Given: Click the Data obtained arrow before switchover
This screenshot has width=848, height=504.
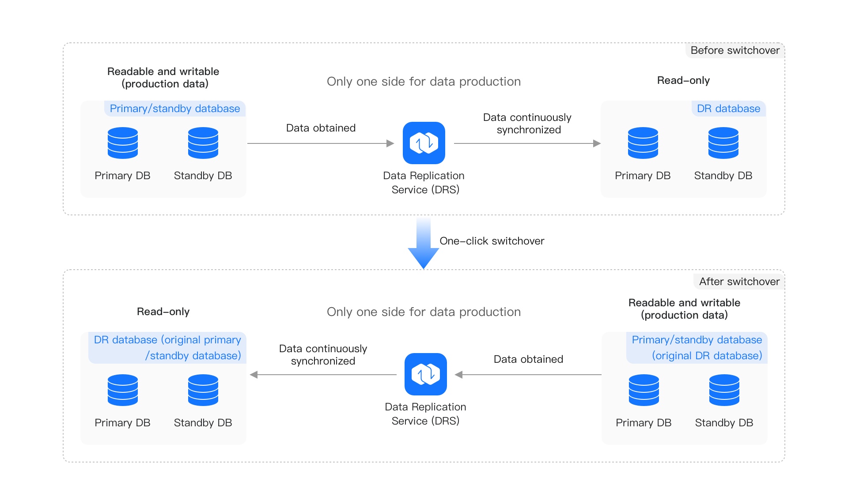Looking at the screenshot, I should [x=320, y=143].
